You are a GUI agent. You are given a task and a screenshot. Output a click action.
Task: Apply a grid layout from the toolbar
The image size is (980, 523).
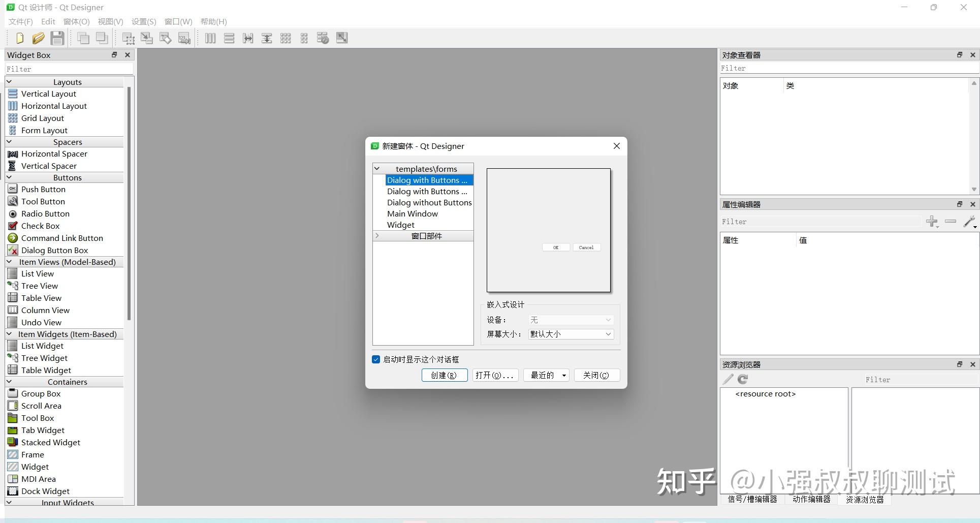click(x=286, y=38)
